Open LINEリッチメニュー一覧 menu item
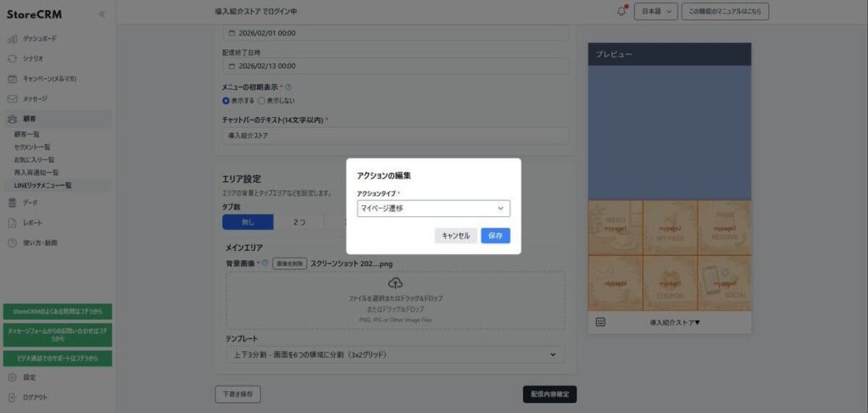This screenshot has width=868, height=413. pyautogui.click(x=43, y=185)
